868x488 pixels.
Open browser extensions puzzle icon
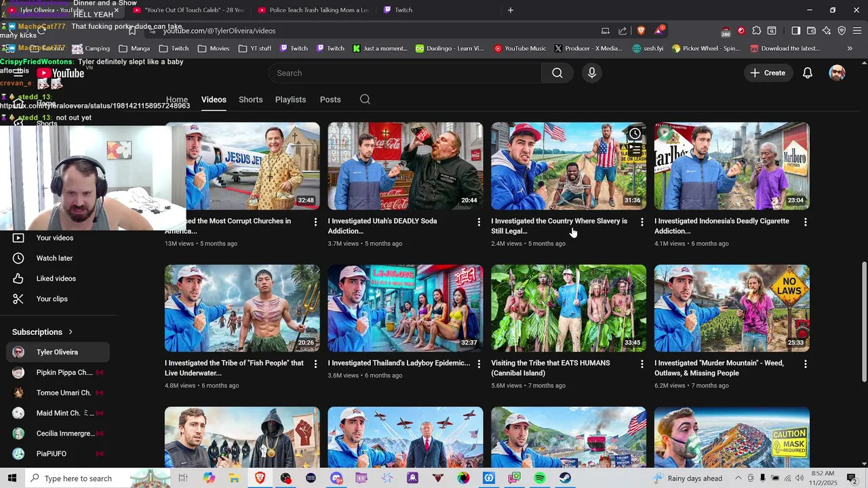tap(757, 30)
